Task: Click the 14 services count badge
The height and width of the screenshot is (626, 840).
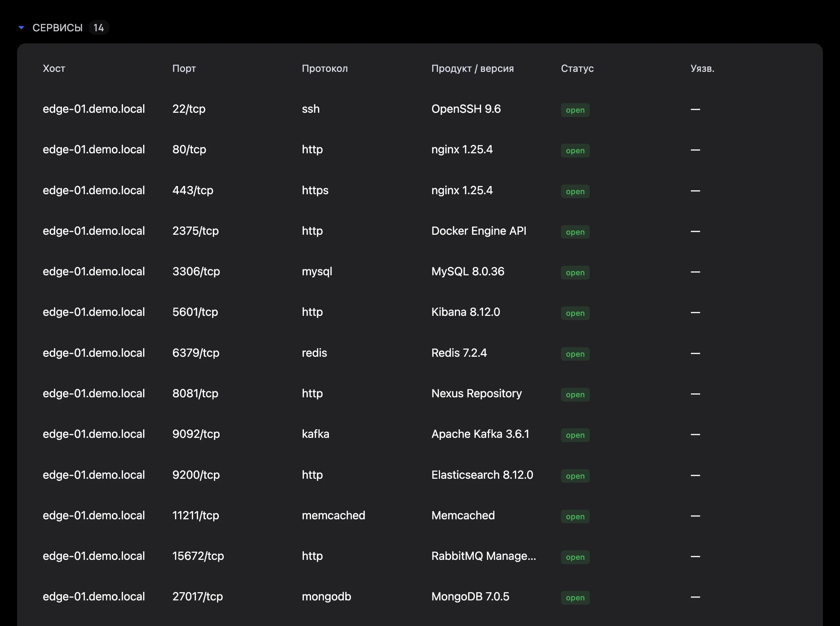Action: (x=99, y=28)
